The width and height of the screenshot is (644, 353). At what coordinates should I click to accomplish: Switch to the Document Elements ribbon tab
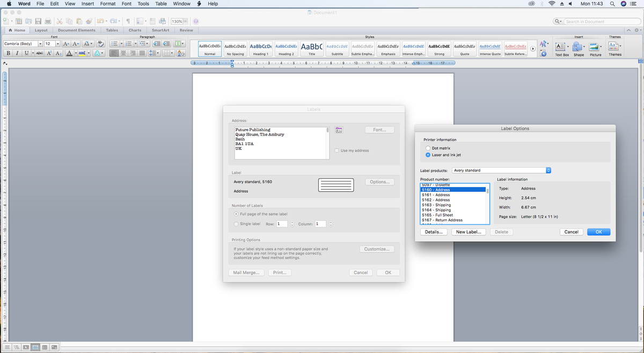(77, 30)
